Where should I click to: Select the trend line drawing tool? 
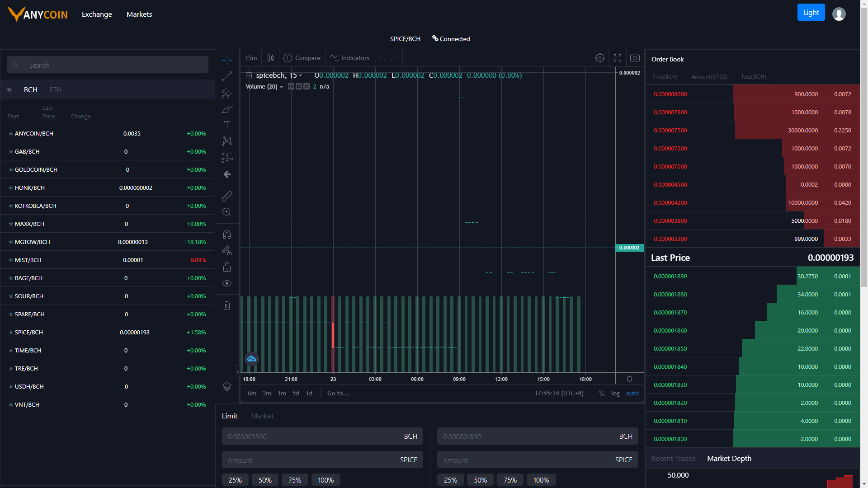click(227, 76)
